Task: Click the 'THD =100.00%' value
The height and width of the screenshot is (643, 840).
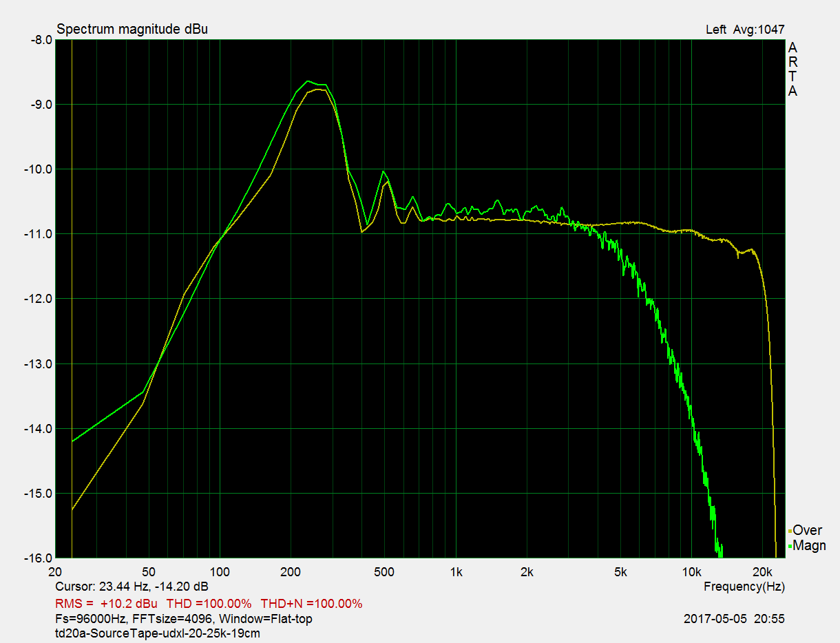Action: [209, 604]
